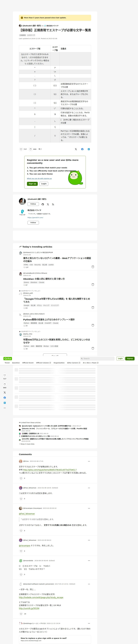
Task: Click the header Signup button
Action: (x=130, y=358)
